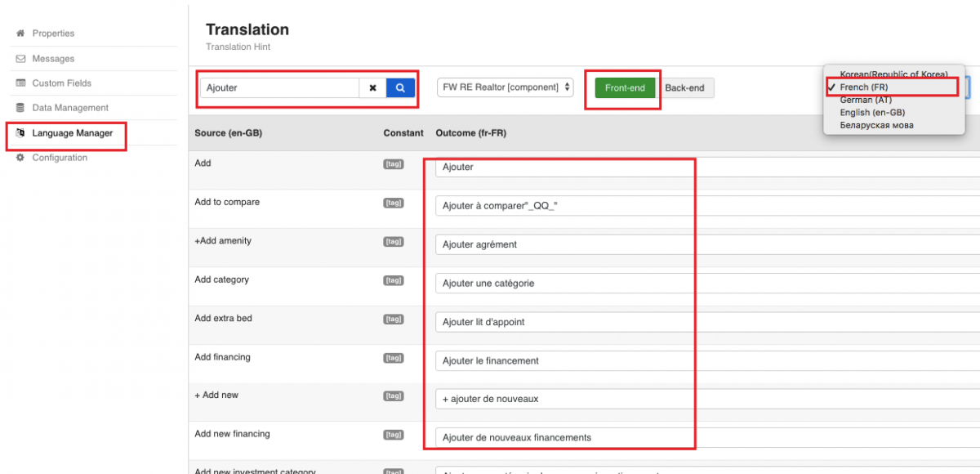The image size is (980, 474).
Task: Choose English (en-GB) in language list
Action: tap(872, 112)
